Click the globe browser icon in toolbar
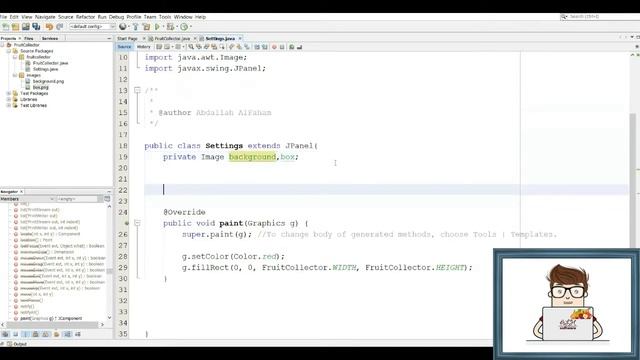The height and width of the screenshot is (360, 640). tap(123, 27)
